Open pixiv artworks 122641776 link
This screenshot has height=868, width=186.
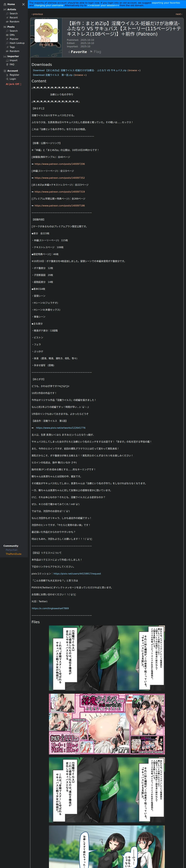pos(61,428)
